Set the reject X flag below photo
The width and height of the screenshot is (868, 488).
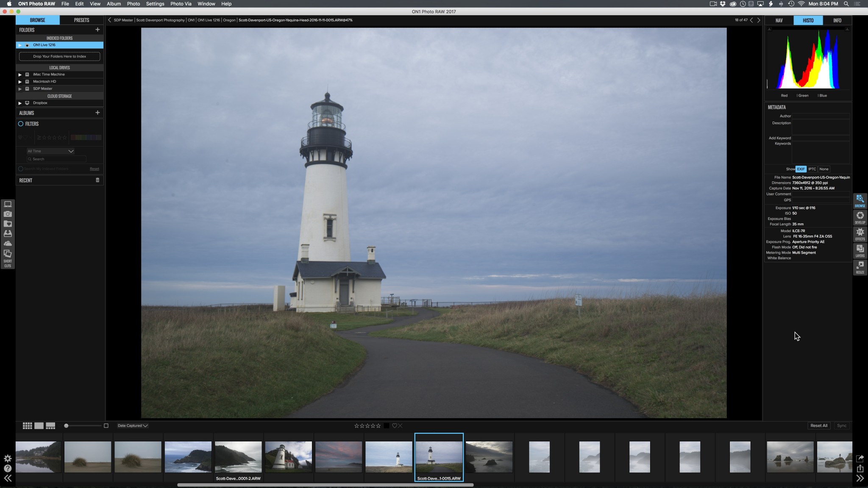pos(400,426)
